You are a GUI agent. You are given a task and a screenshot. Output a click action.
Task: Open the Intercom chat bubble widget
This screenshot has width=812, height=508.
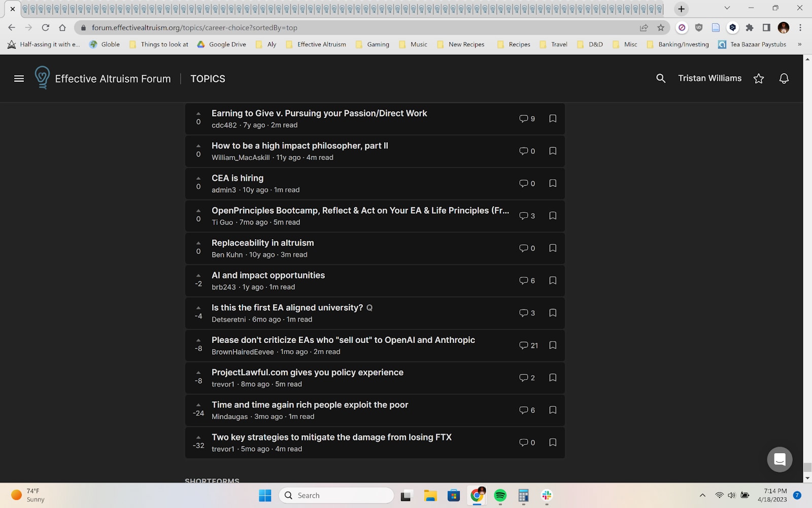[780, 459]
